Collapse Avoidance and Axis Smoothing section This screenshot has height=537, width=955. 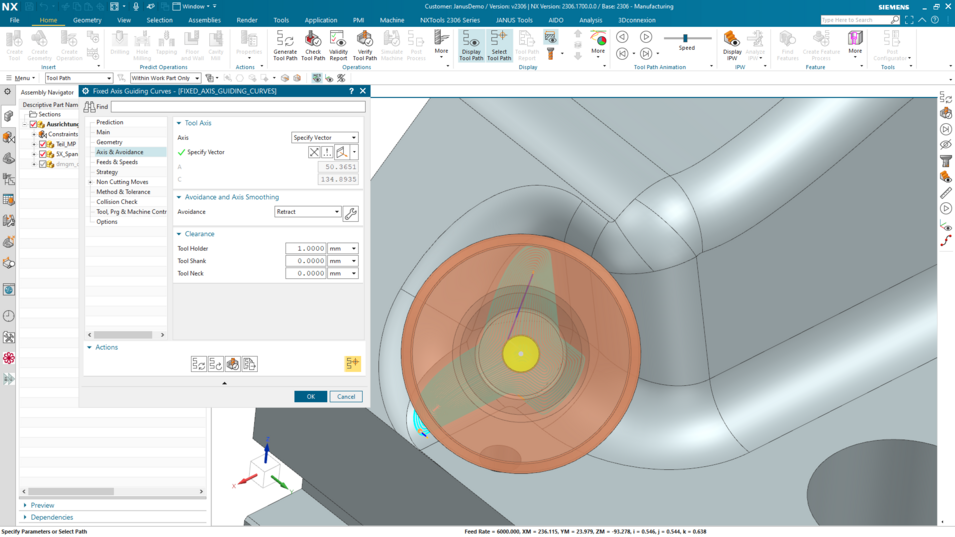pyautogui.click(x=179, y=197)
